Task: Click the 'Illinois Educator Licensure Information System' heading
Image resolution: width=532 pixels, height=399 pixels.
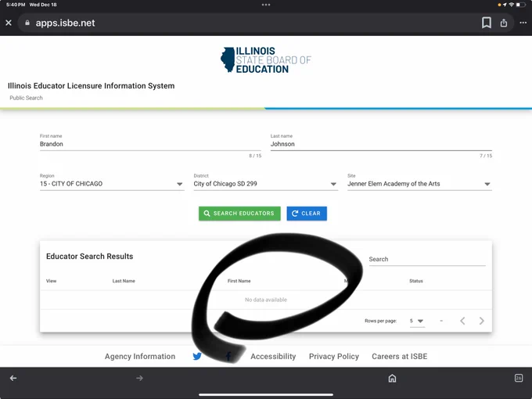Action: [x=91, y=86]
